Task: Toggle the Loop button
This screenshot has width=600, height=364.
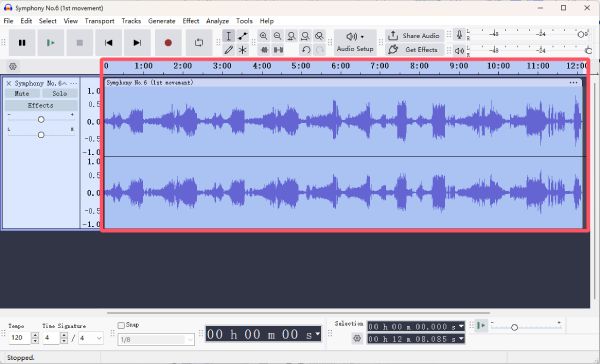Action: 199,42
